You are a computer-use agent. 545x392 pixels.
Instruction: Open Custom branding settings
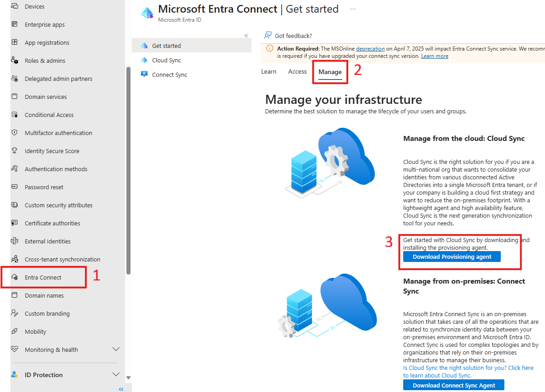coord(47,313)
